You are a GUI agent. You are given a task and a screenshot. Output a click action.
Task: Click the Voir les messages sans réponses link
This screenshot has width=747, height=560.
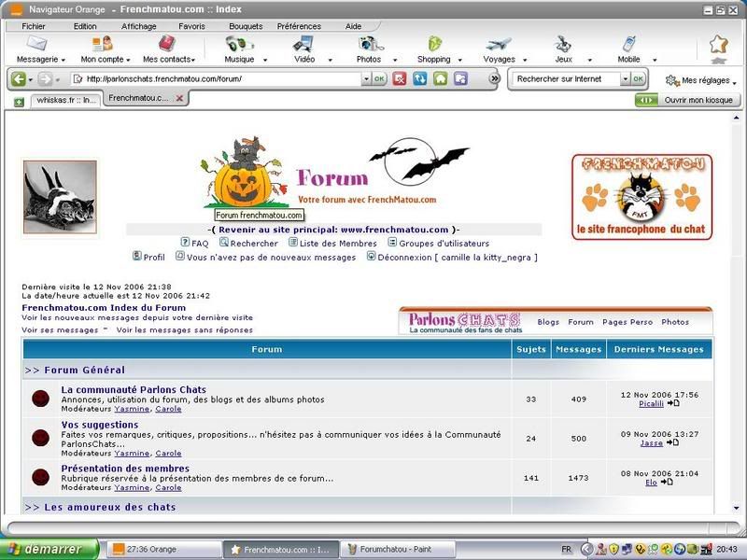185,330
